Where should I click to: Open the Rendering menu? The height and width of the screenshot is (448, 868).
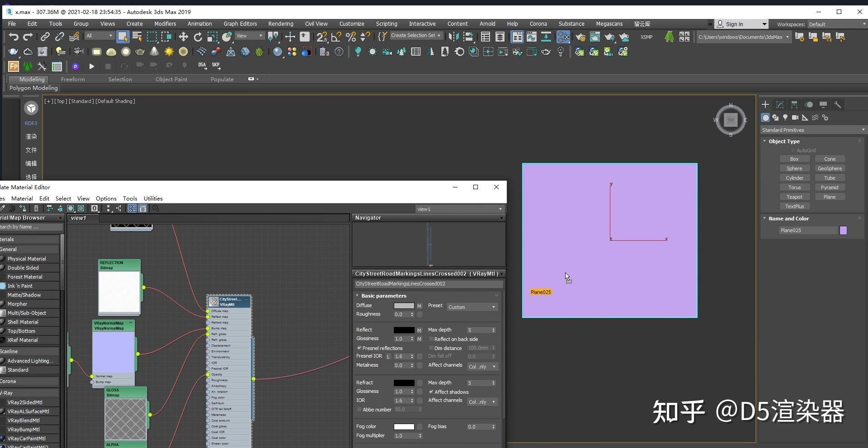click(x=281, y=24)
